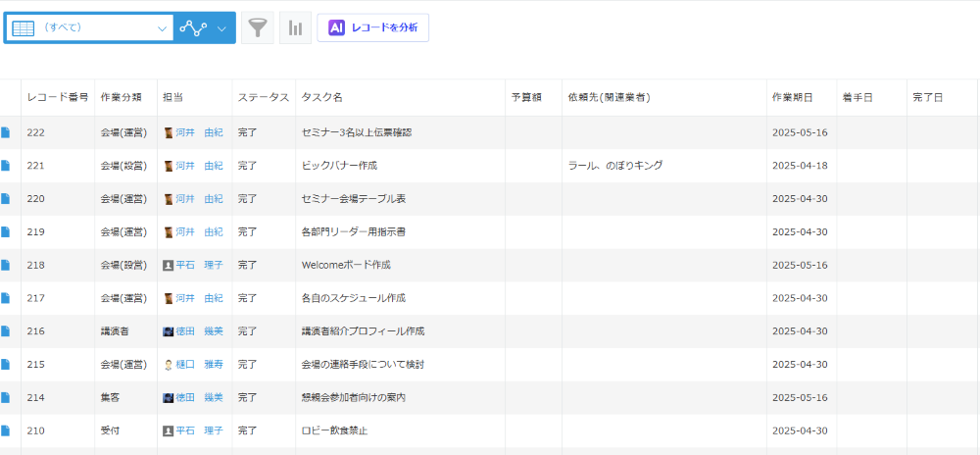Open record 221 detail icon
Image resolution: width=980 pixels, height=455 pixels.
[6, 166]
